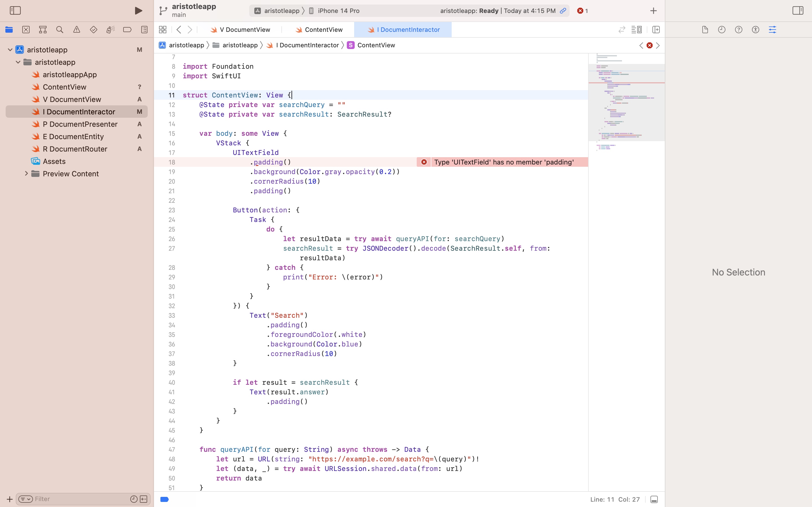This screenshot has width=812, height=507.
Task: Collapse the aristotleapp group folder
Action: click(18, 62)
